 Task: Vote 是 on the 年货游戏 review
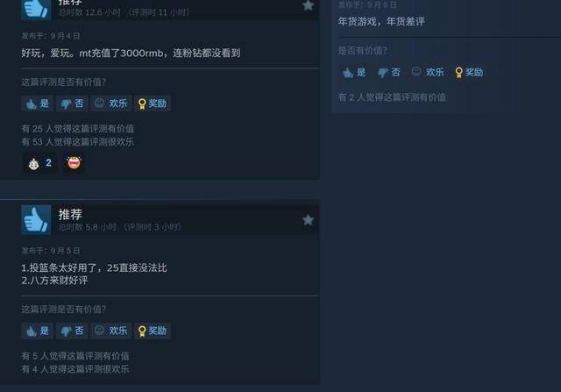(x=354, y=72)
